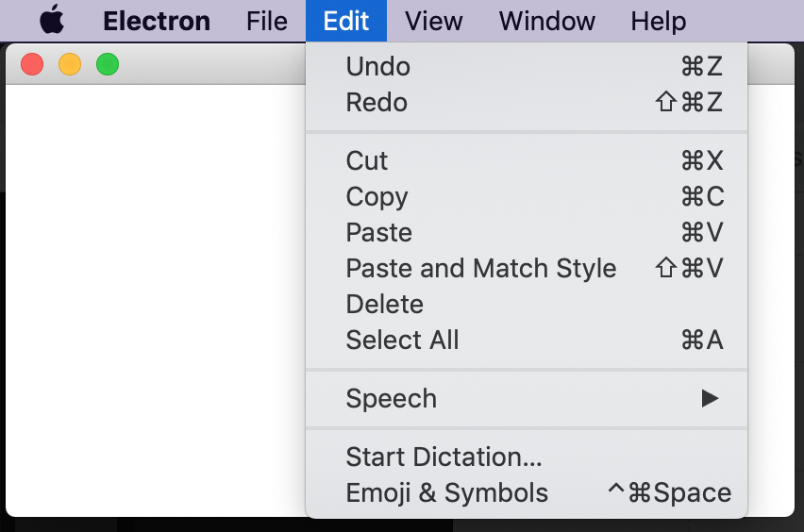Choose Paste and Match Style

[x=527, y=268]
